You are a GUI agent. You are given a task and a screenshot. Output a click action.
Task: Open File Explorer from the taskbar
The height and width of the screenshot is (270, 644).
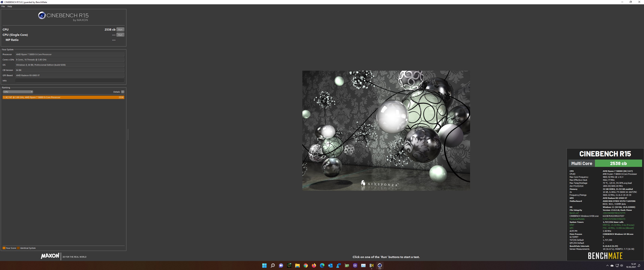(x=297, y=265)
